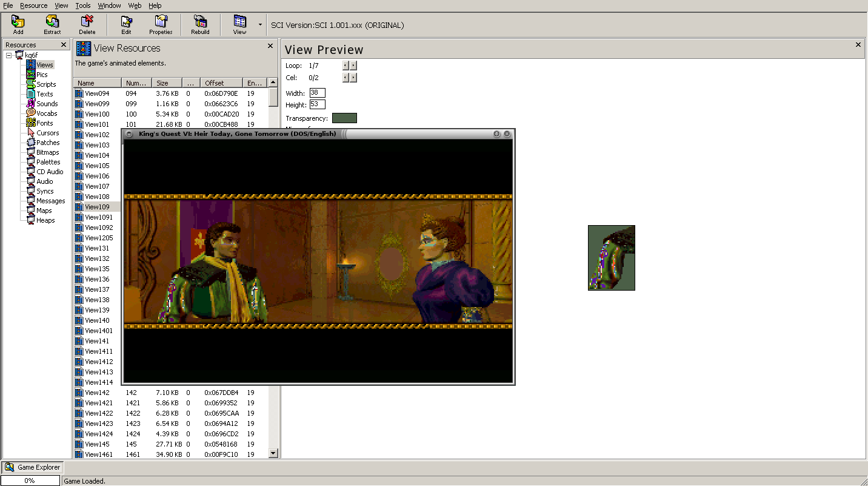Open the View menu
The height and width of the screenshot is (486, 868).
pos(61,5)
